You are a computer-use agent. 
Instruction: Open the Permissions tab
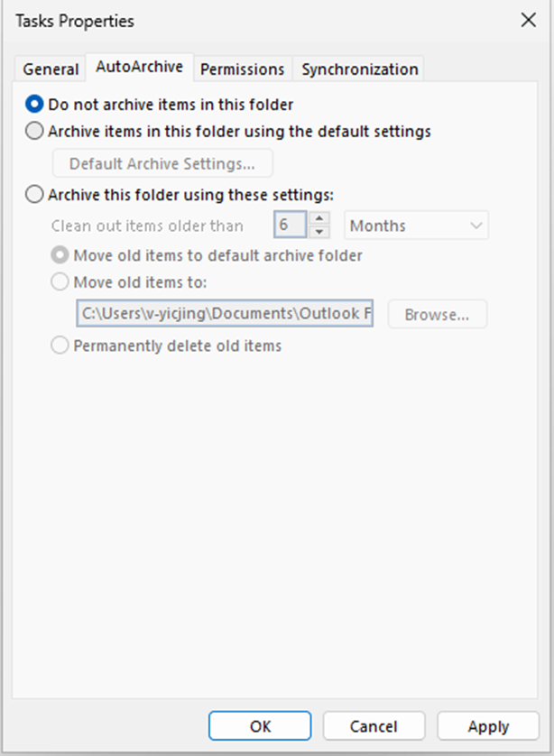tap(242, 69)
